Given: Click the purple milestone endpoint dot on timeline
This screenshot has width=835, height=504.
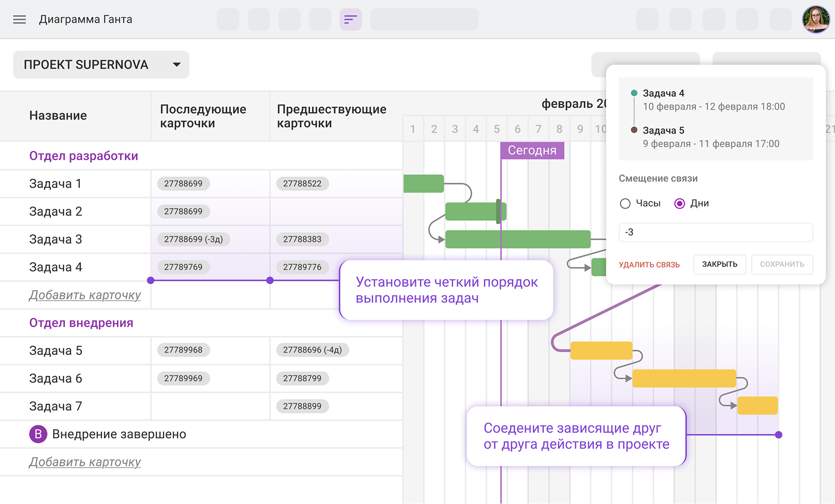Looking at the screenshot, I should (x=778, y=435).
